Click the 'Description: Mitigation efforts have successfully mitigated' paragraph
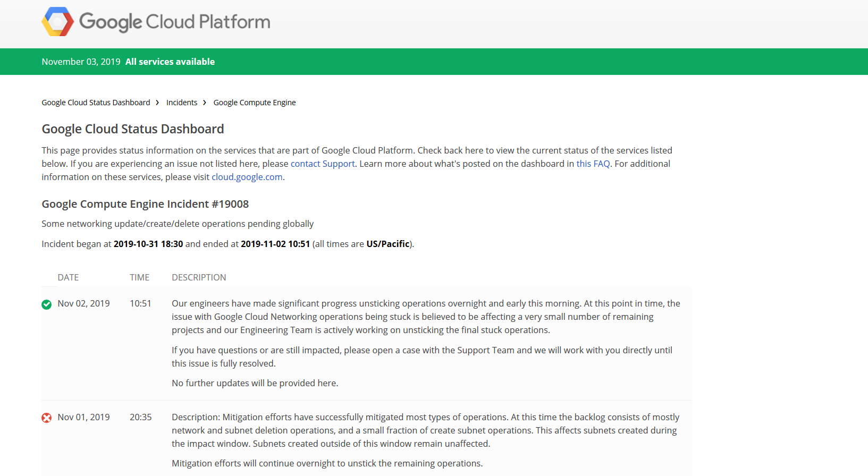The width and height of the screenshot is (868, 476). click(426, 430)
